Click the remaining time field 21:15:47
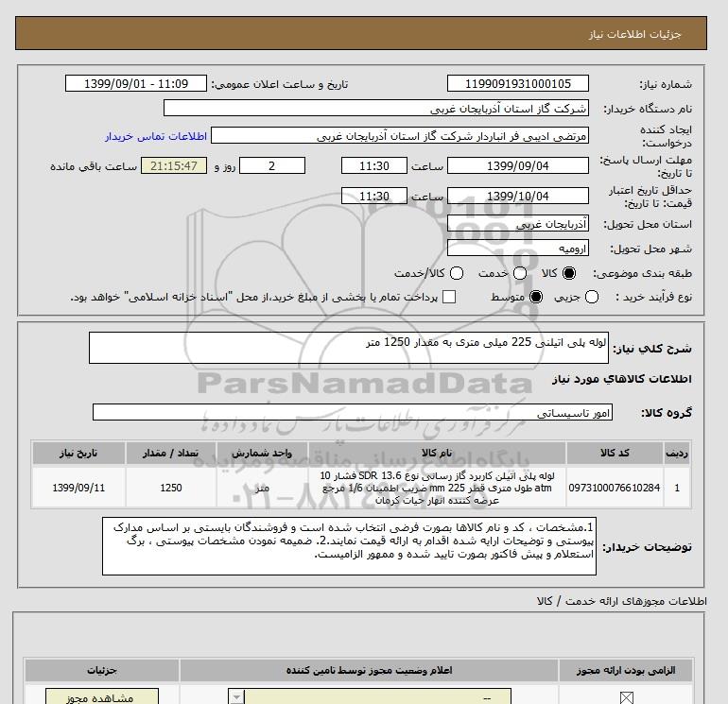 point(174,165)
